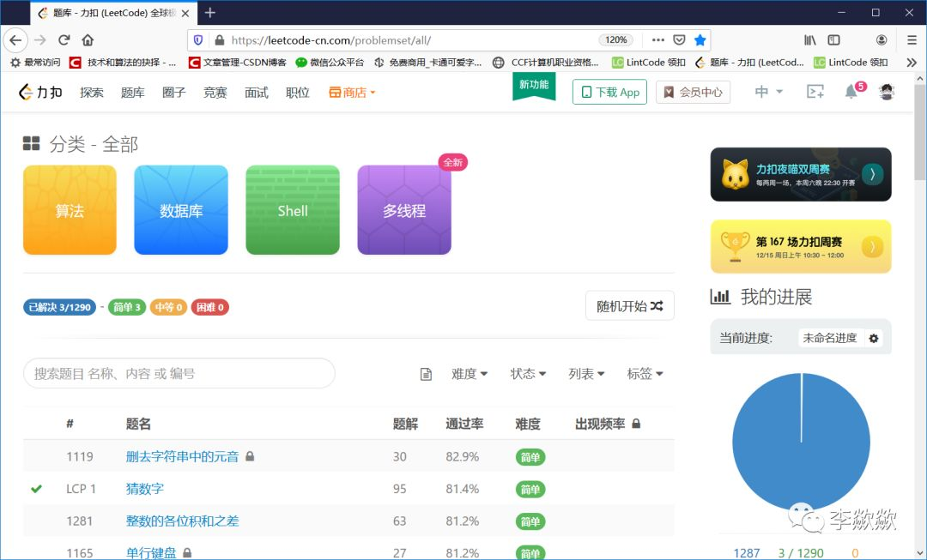Viewport: 927px width, 560px height.
Task: Show more bookmarks with the chevron
Action: click(912, 62)
